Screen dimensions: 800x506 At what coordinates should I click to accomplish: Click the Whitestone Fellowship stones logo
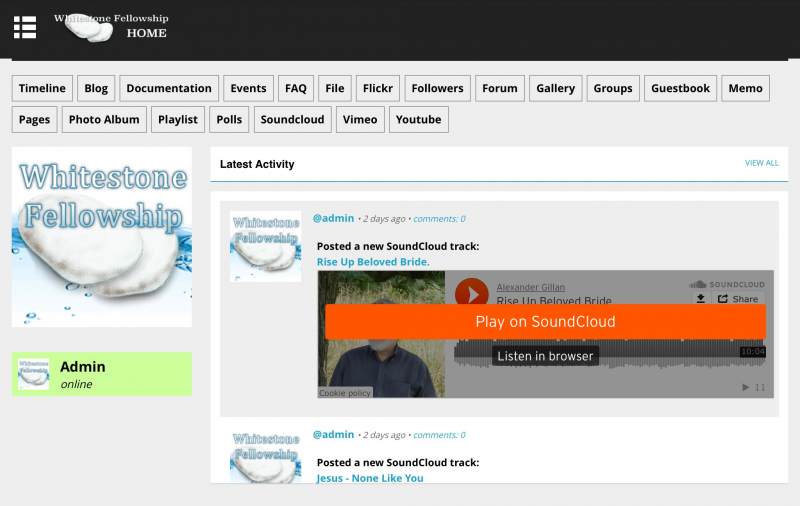pyautogui.click(x=90, y=29)
